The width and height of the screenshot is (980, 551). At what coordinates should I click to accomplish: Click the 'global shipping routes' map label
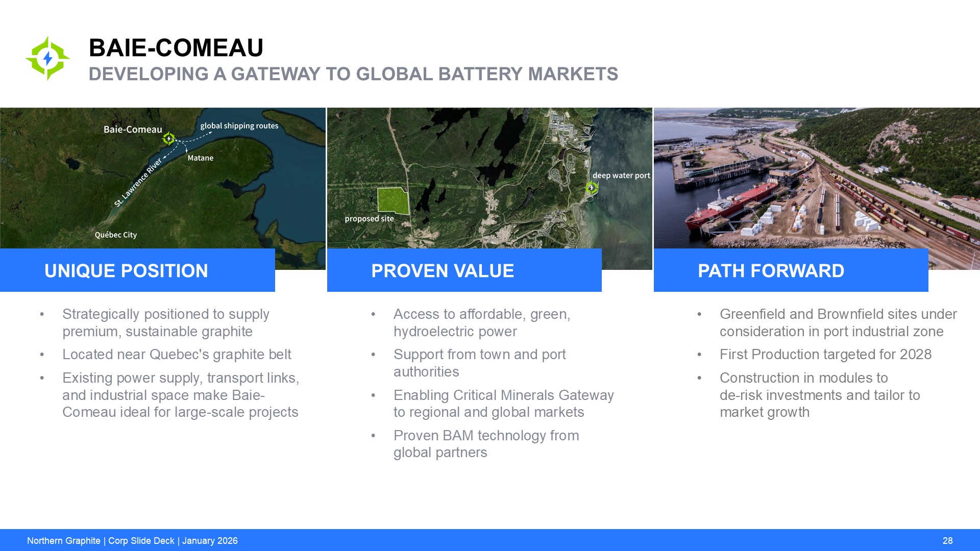[x=239, y=126]
